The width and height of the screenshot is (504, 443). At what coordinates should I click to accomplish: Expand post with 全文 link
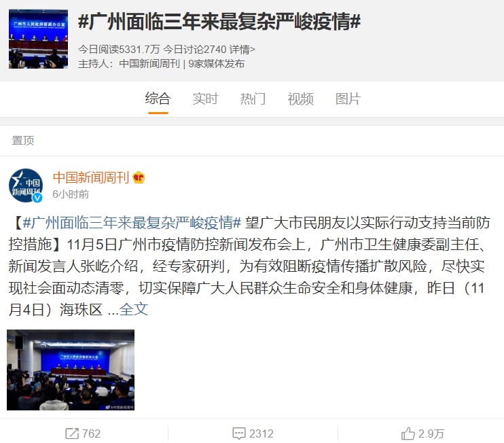coord(134,309)
